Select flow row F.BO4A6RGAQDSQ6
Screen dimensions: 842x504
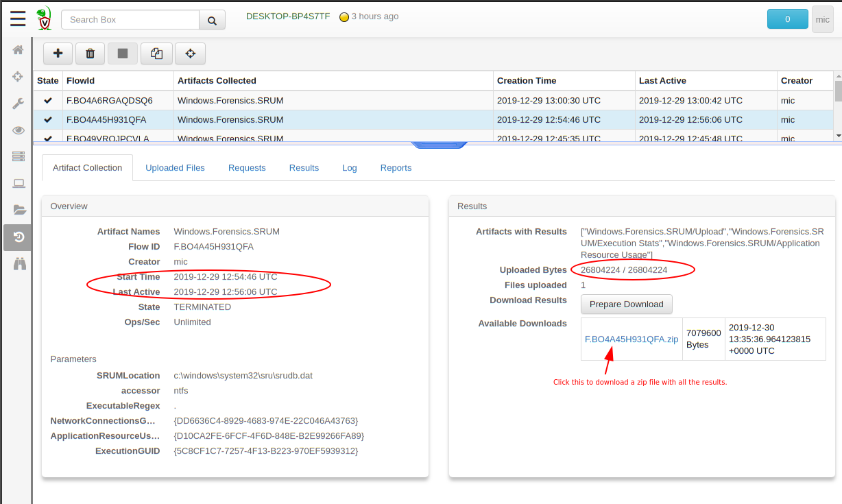(x=110, y=101)
